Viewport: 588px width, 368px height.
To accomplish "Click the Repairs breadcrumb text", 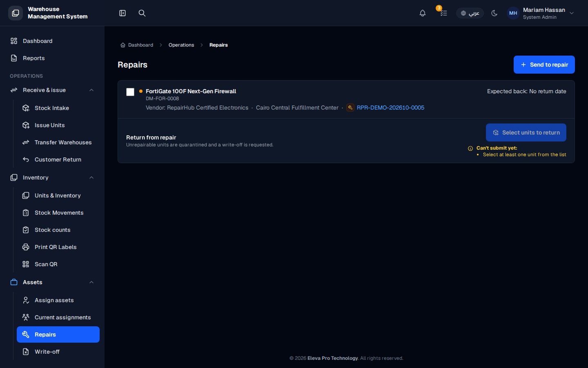I will [218, 45].
